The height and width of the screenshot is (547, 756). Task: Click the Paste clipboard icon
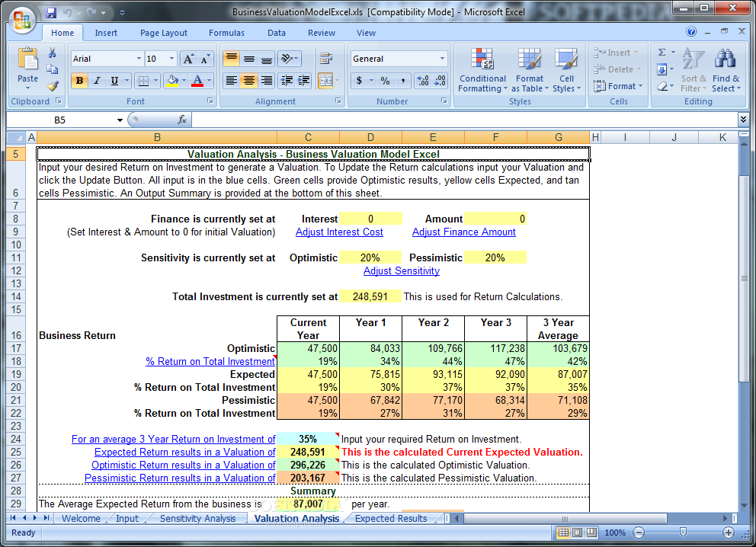pyautogui.click(x=28, y=59)
